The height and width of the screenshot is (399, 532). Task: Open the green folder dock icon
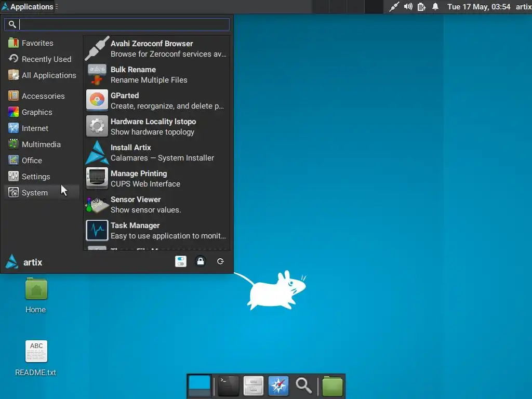tap(332, 386)
